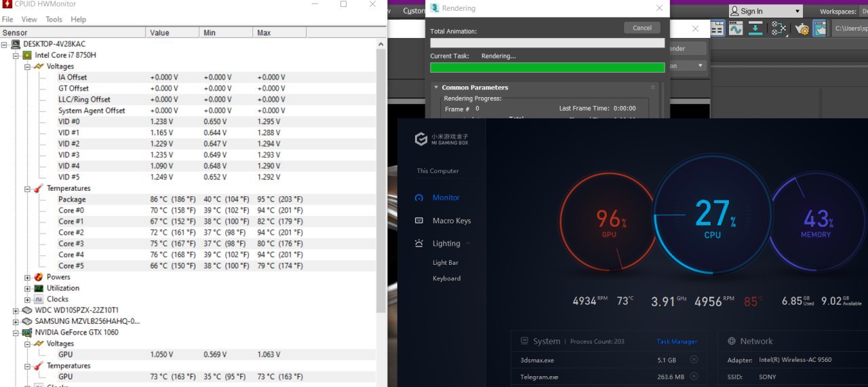Click the green Current Task progress bar

547,67
